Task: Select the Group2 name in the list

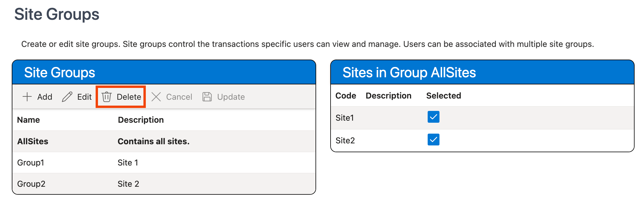Action: (x=31, y=184)
